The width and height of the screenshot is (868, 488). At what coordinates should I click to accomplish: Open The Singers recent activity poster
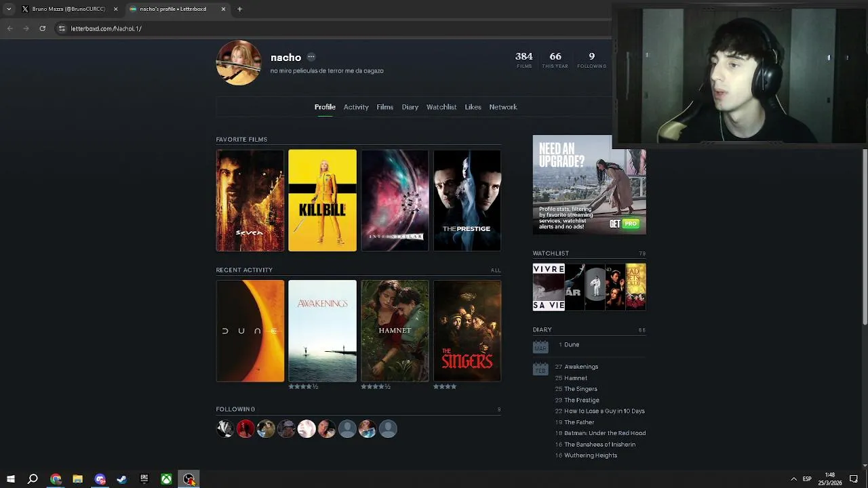[x=467, y=331]
